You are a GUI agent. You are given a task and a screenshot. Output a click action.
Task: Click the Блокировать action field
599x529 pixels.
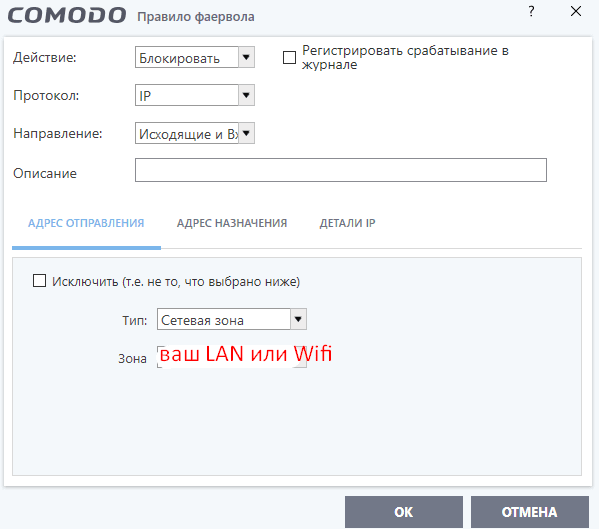187,57
